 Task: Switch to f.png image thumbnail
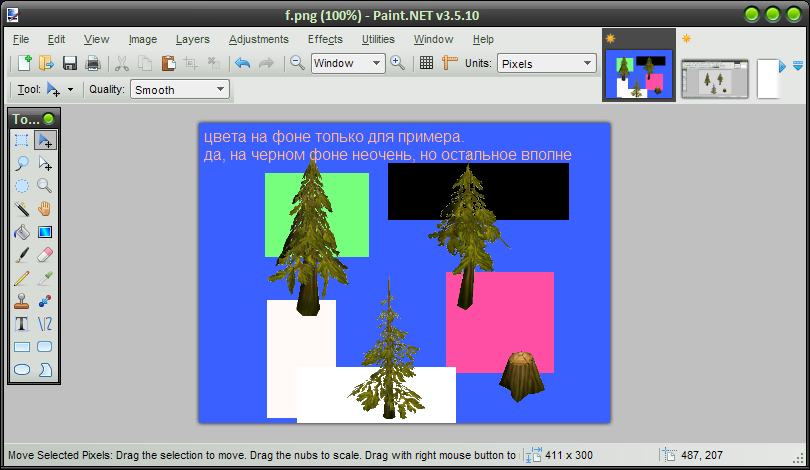pos(639,73)
